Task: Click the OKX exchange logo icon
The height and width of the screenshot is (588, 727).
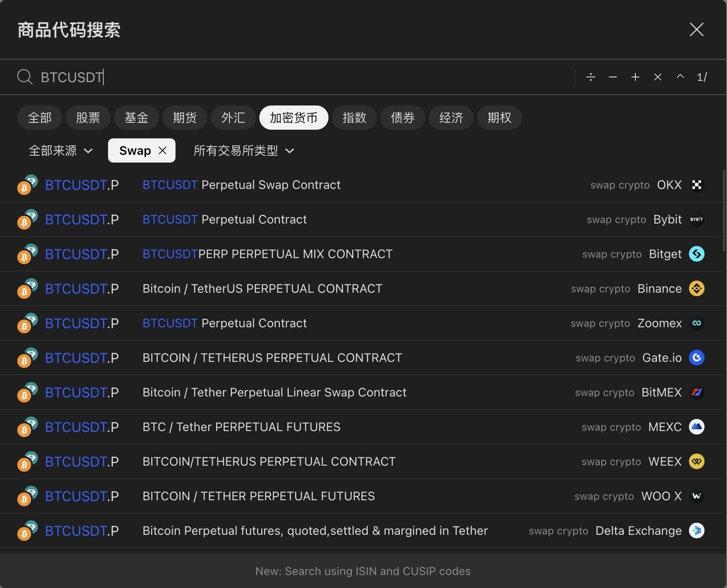Action: point(697,185)
